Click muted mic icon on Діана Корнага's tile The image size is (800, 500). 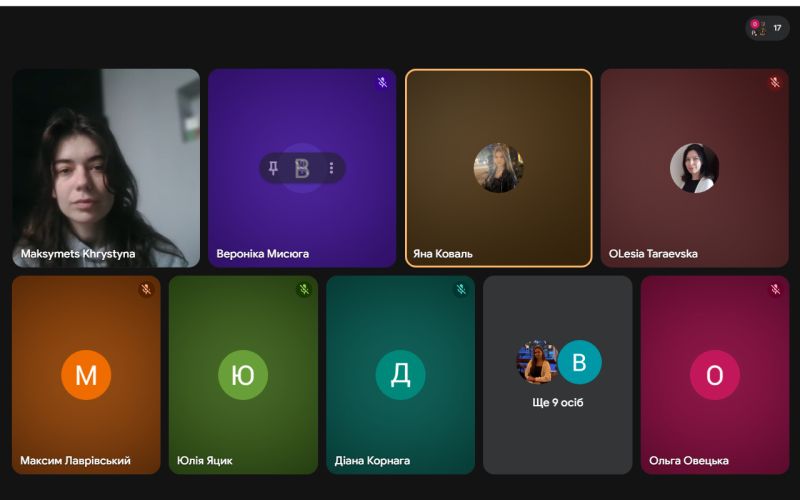point(461,290)
